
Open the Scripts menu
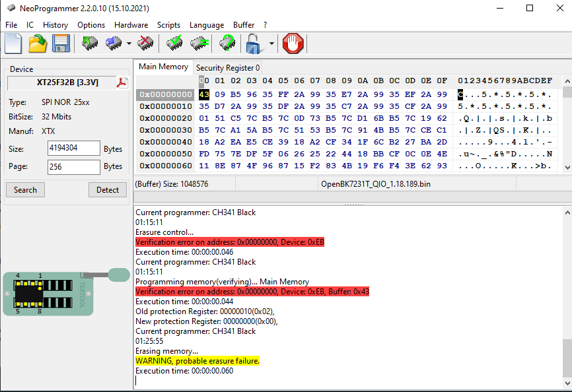pyautogui.click(x=168, y=25)
